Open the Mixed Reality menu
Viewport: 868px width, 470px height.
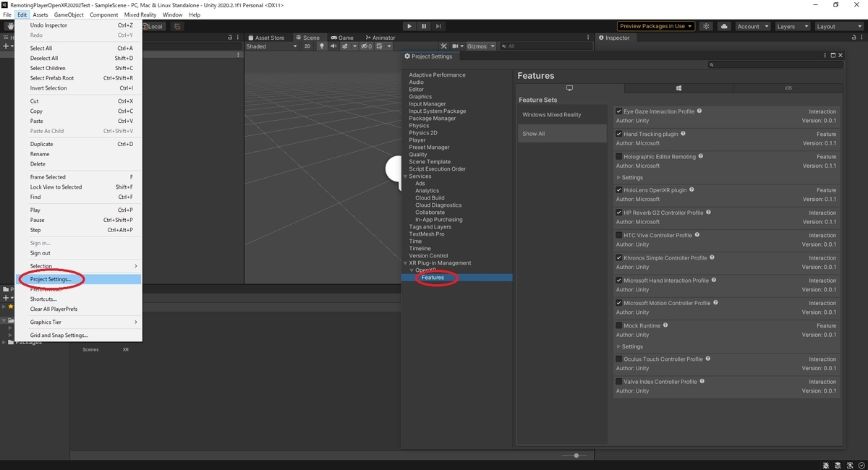click(140, 14)
